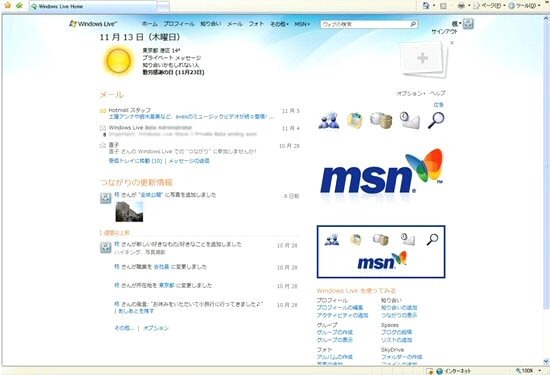
Task: Click the サインアウト link
Action: pyautogui.click(x=444, y=32)
